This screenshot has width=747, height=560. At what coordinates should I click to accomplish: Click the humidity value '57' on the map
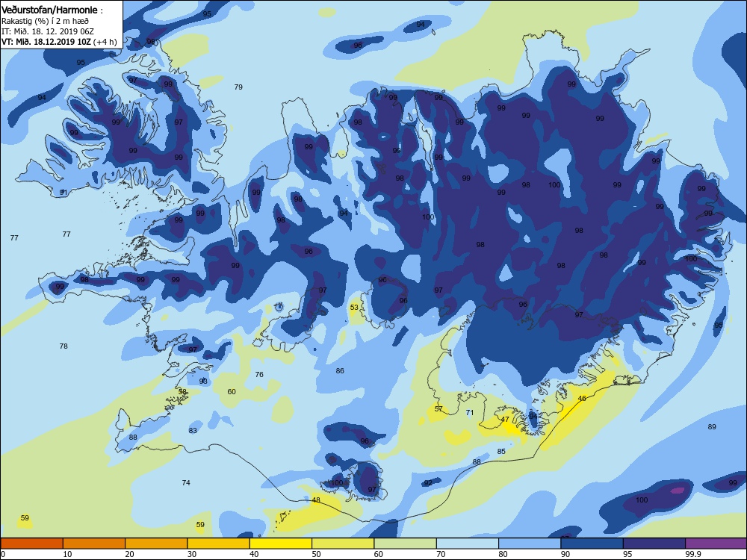438,409
